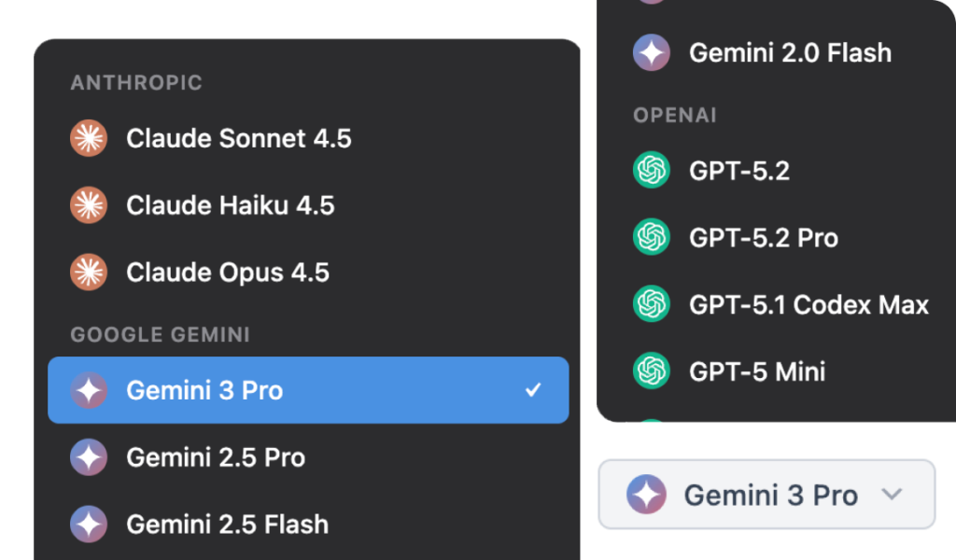956x560 pixels.
Task: Select Claude Sonnet 4.5 from the list
Action: (x=239, y=139)
